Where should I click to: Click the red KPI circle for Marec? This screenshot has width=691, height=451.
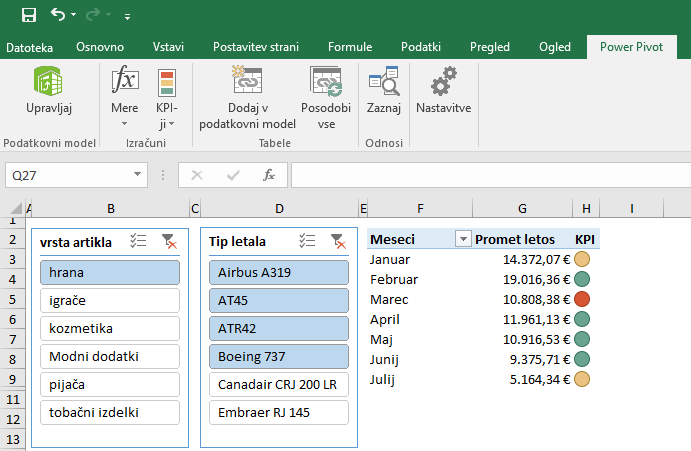pyautogui.click(x=582, y=299)
